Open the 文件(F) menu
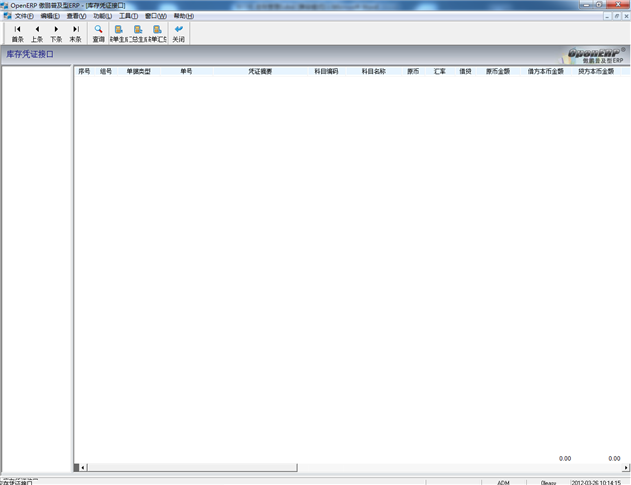Screen dimensions: 631x485 [24, 16]
